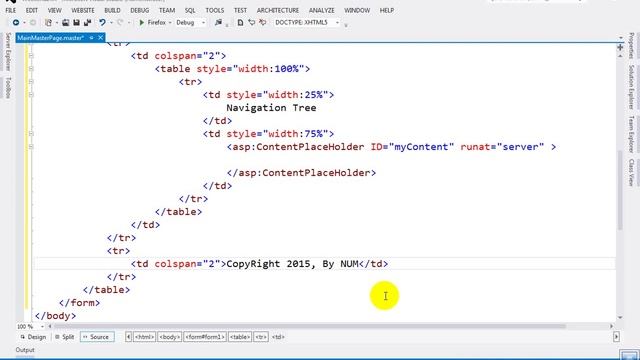Click the Navigate Forward toolbar icon

coord(33,22)
